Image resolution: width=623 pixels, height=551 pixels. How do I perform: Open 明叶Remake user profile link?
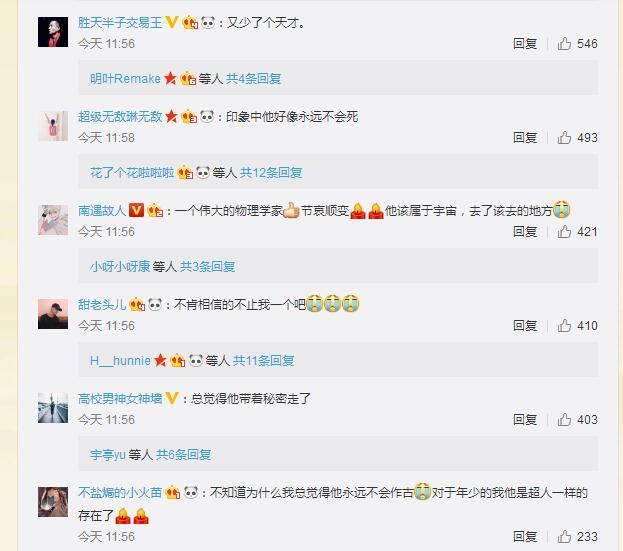pos(125,79)
